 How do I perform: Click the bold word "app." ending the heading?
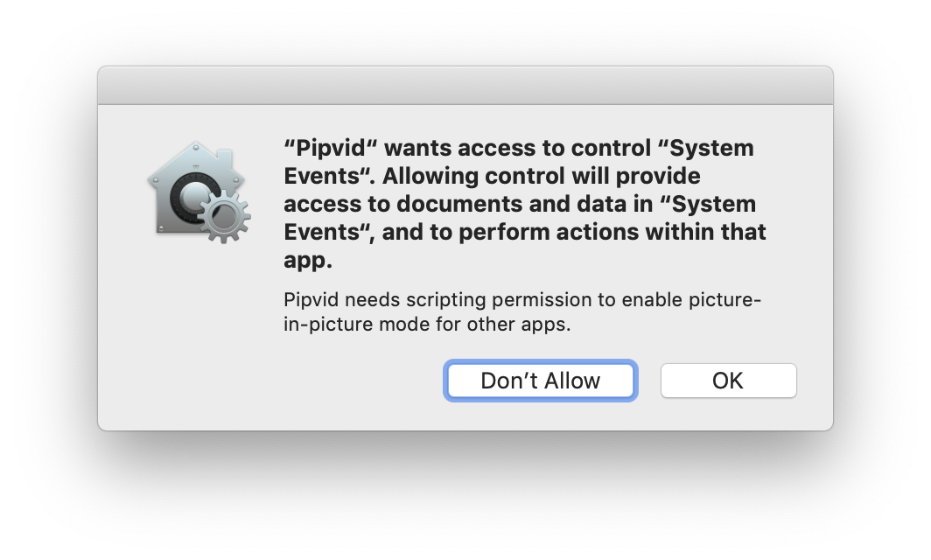[308, 260]
